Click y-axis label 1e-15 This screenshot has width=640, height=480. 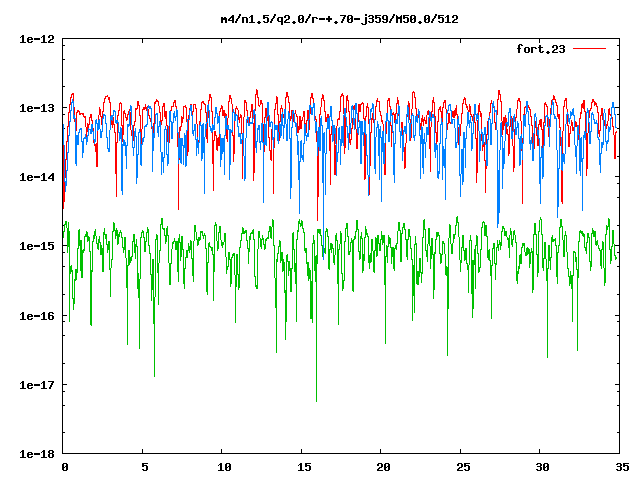pyautogui.click(x=37, y=246)
